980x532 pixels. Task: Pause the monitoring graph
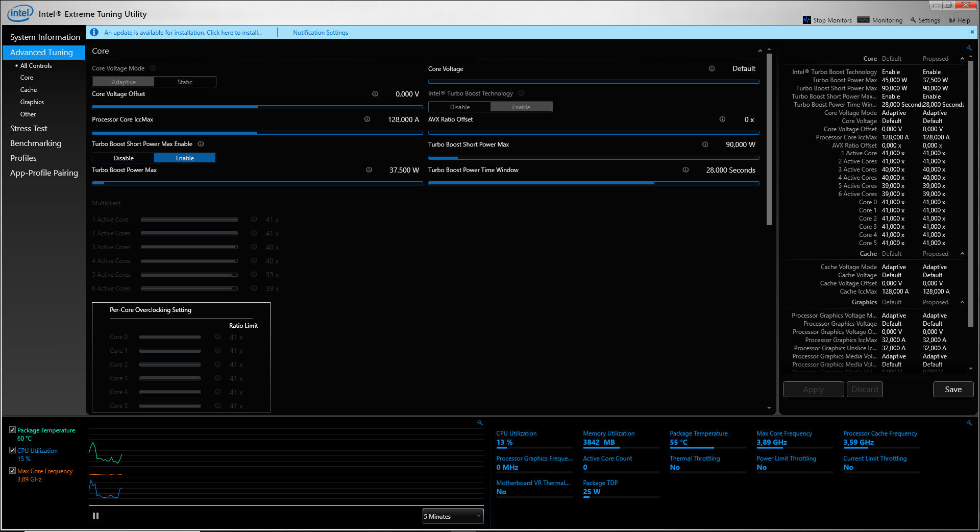coord(95,516)
